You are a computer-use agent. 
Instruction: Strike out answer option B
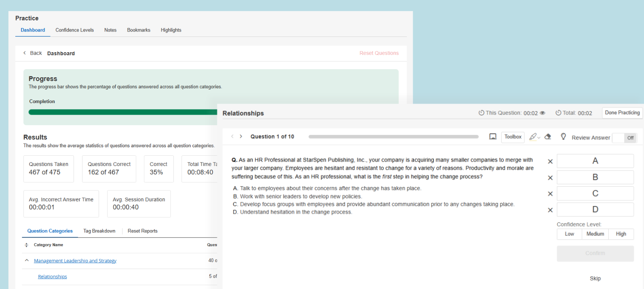550,178
